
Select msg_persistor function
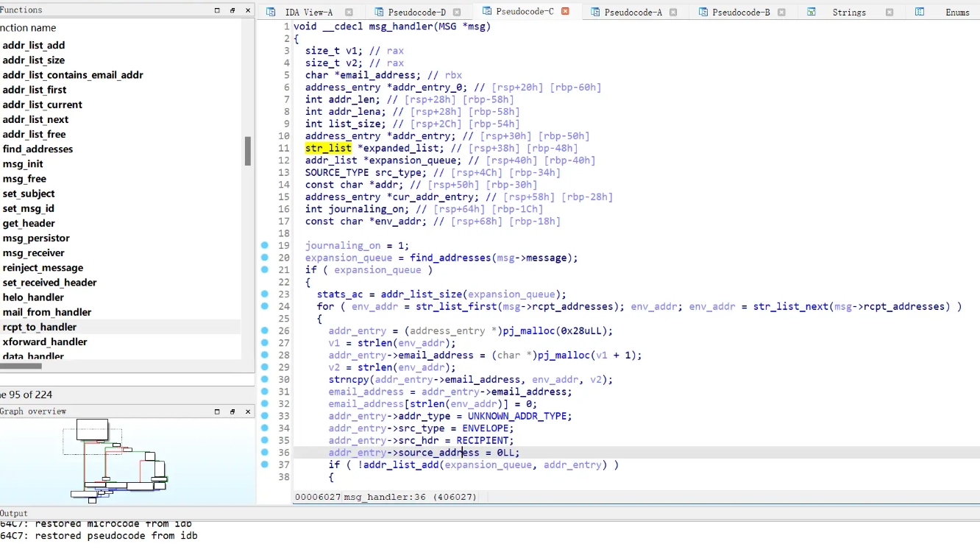(36, 238)
